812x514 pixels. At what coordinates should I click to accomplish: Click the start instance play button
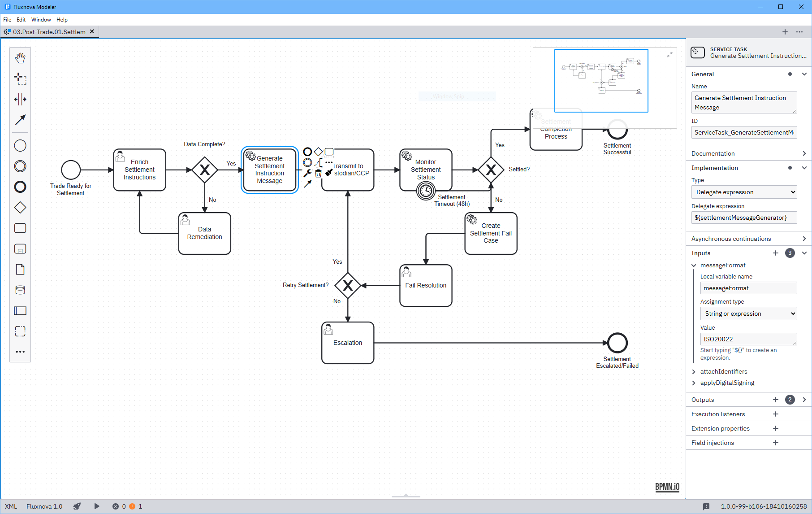coord(97,506)
